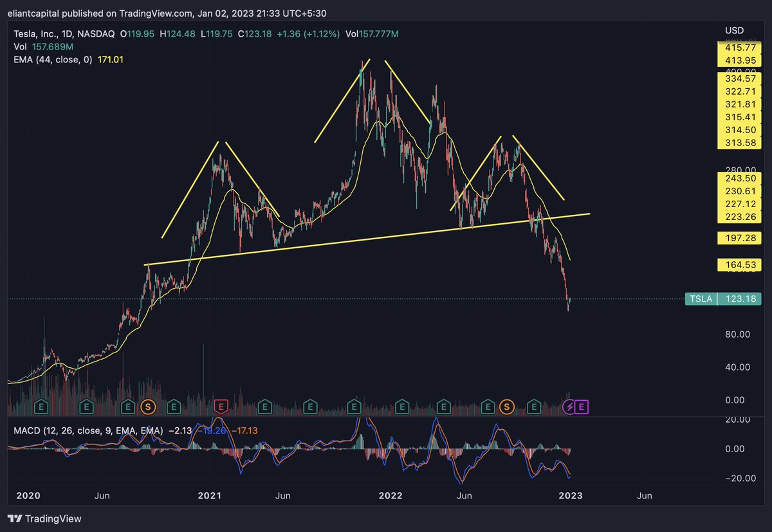
Task: Click the EMA value 171.01
Action: click(x=111, y=59)
